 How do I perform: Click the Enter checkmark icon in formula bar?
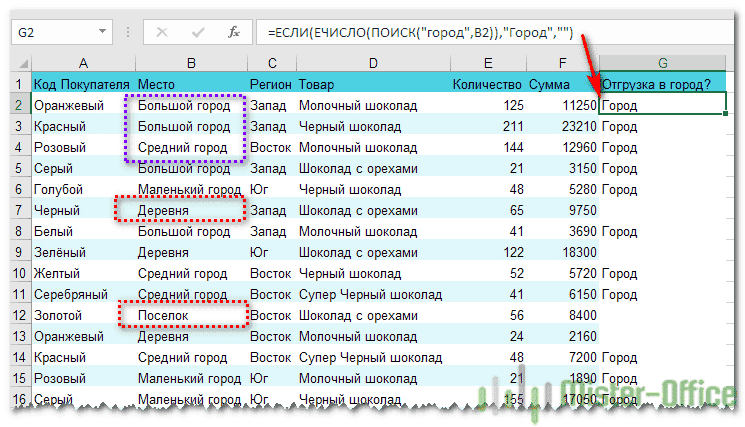click(x=199, y=32)
